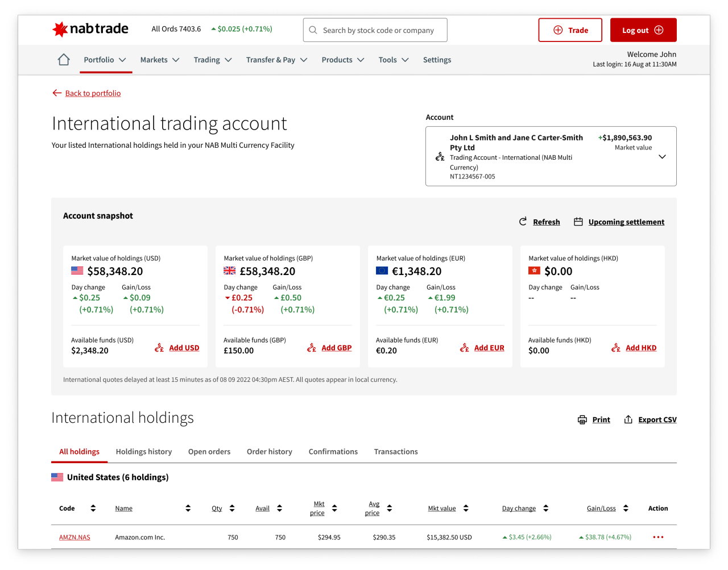Open the Markets dropdown menu

159,60
